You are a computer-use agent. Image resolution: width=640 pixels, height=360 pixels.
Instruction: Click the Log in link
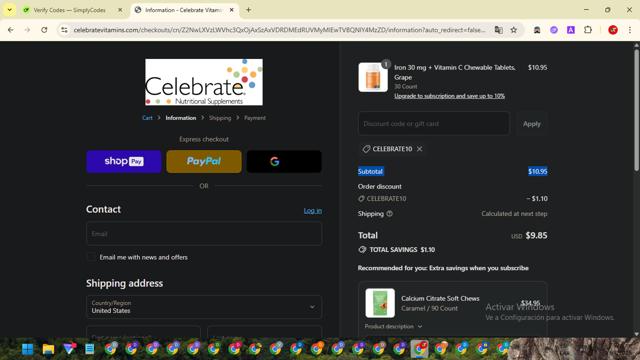313,211
